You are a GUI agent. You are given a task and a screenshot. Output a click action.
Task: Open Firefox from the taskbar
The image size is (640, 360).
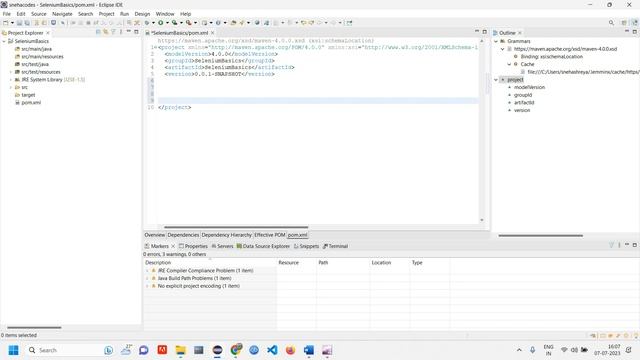click(x=290, y=350)
